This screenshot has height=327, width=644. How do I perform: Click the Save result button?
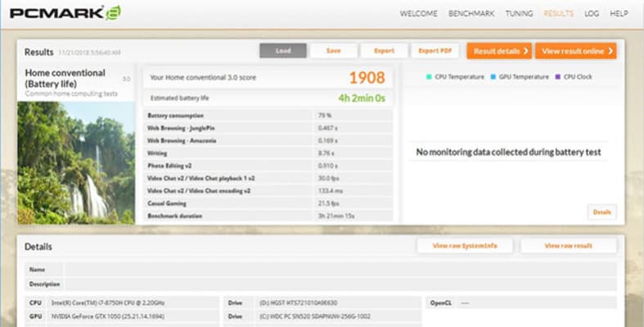[334, 51]
